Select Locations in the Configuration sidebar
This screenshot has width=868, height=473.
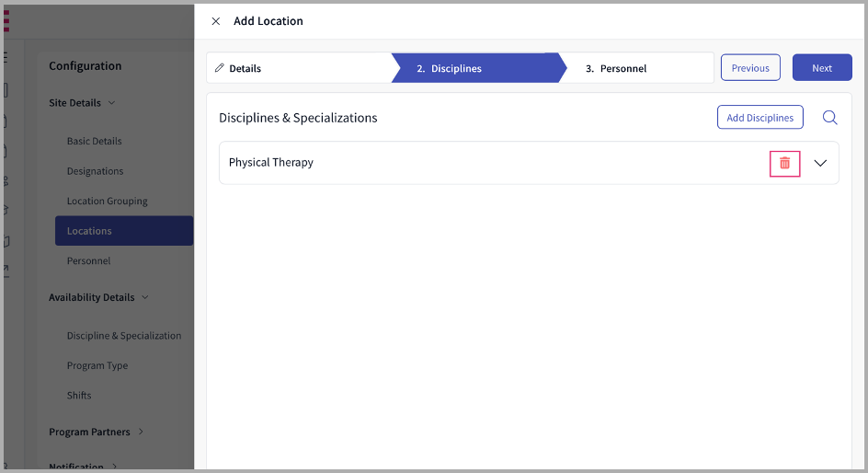coord(89,231)
